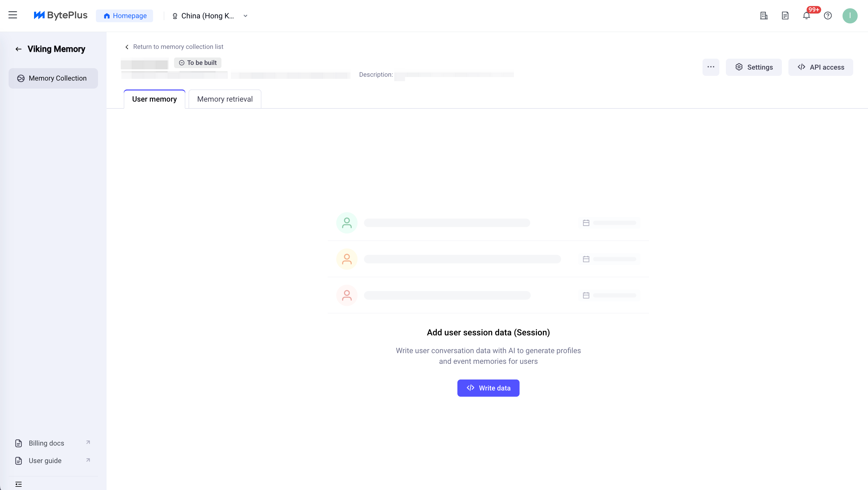This screenshot has width=868, height=490.
Task: Select the User memory tab
Action: click(x=154, y=99)
